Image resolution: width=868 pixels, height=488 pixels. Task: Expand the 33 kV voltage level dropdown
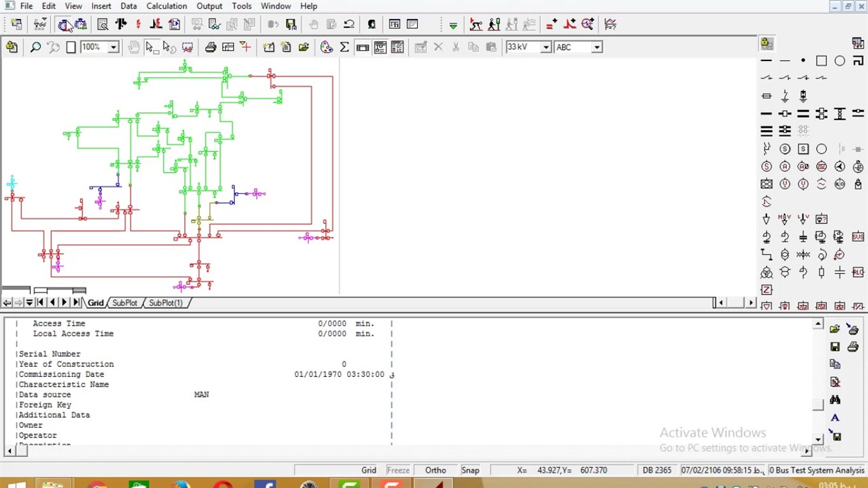pos(545,47)
